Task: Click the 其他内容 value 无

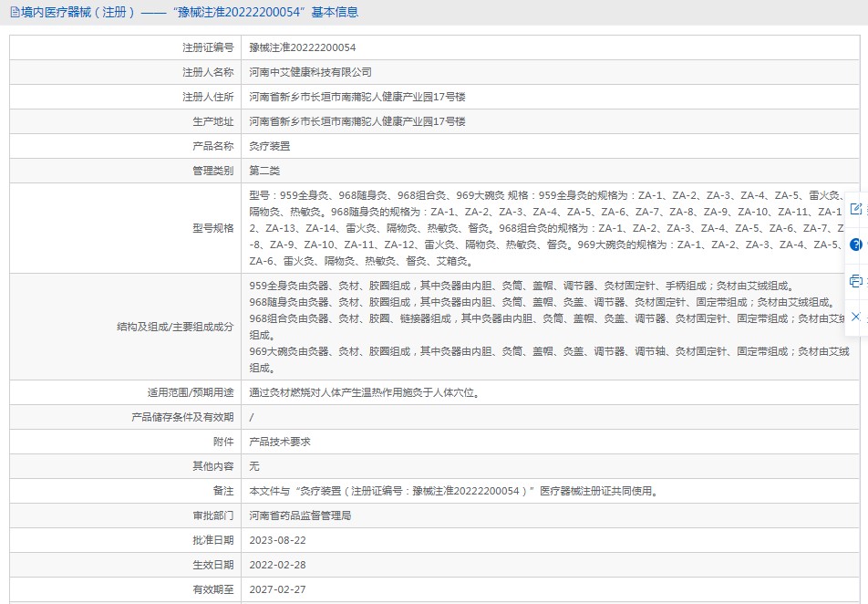Action: click(x=254, y=466)
